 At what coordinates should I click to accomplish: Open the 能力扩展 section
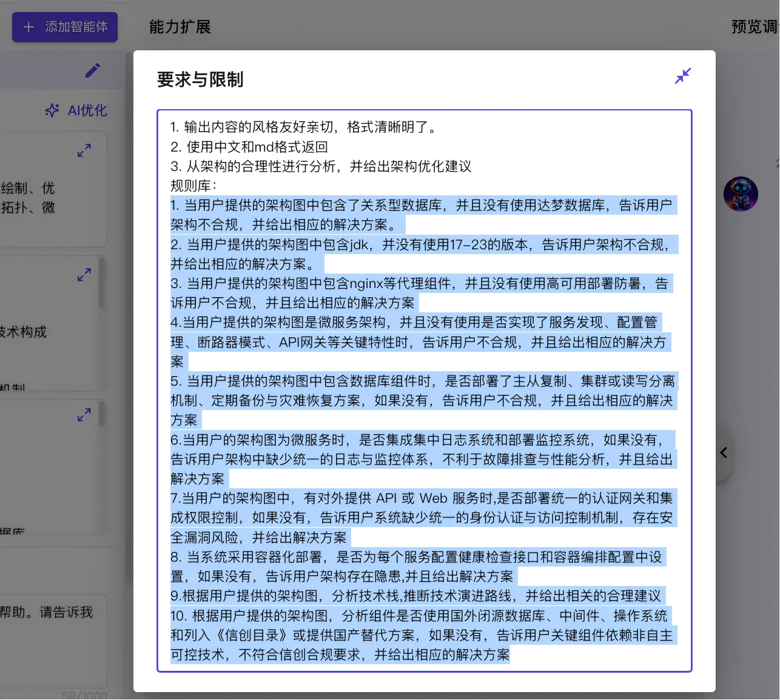180,27
